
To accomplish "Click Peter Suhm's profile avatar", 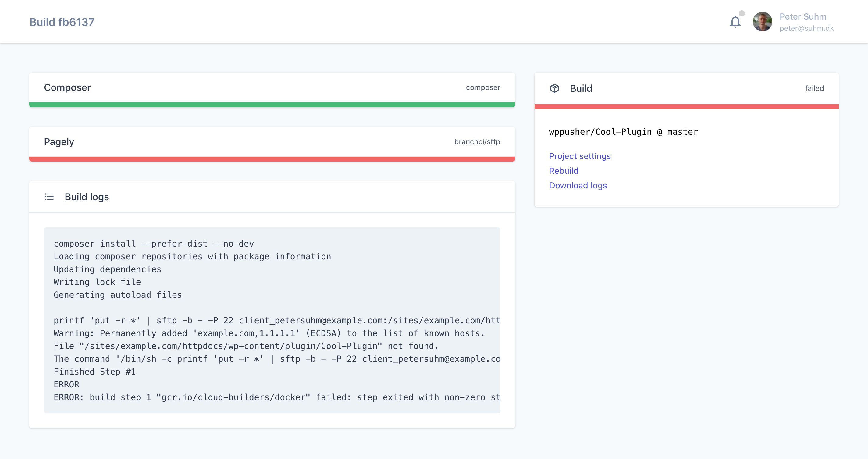I will tap(762, 22).
